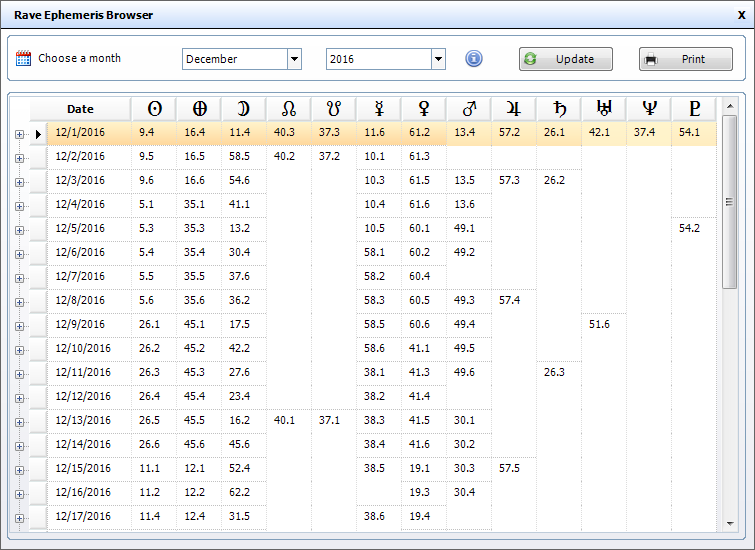
Task: Click the Earth value 35.1
Action: point(194,204)
